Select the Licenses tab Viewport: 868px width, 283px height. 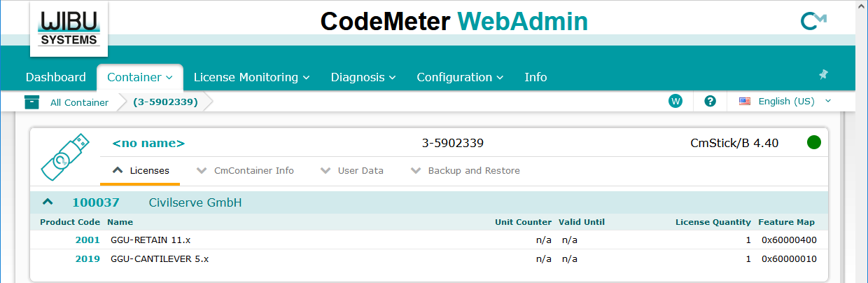(x=141, y=170)
